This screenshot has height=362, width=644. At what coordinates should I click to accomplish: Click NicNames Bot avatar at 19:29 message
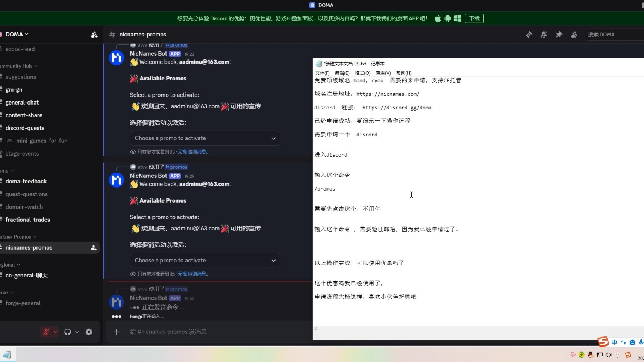117,180
